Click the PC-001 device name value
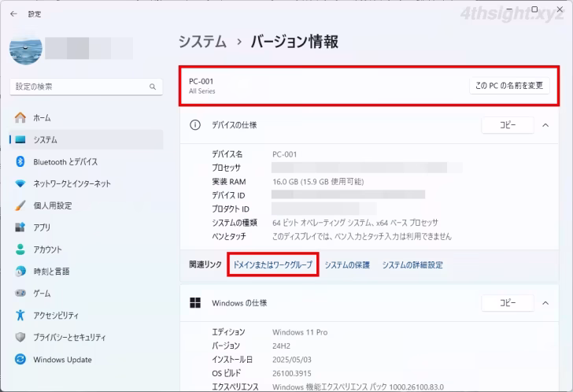 point(285,154)
